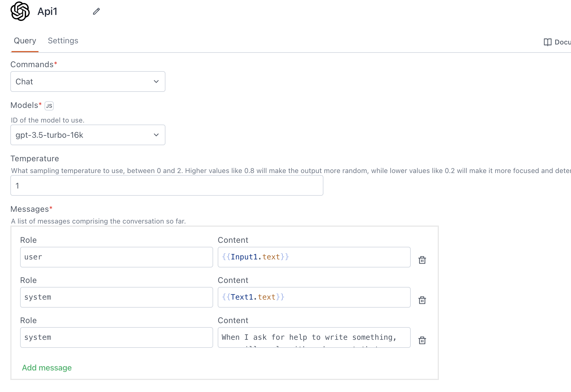Click the Content field with Input1.text
The width and height of the screenshot is (571, 392).
[x=314, y=257]
